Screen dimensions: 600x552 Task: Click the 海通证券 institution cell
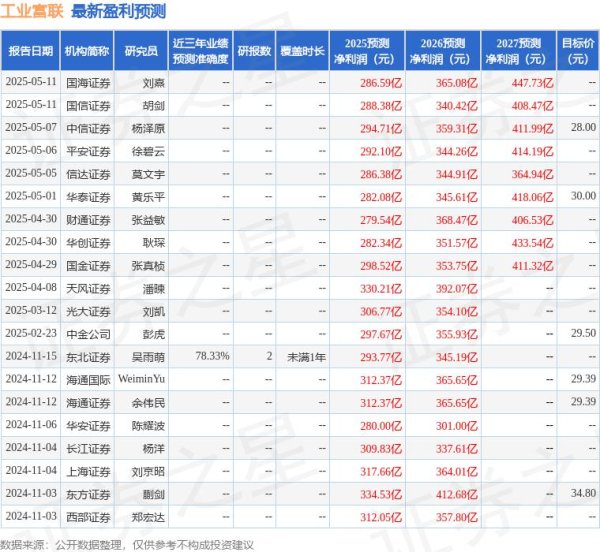tap(88, 403)
